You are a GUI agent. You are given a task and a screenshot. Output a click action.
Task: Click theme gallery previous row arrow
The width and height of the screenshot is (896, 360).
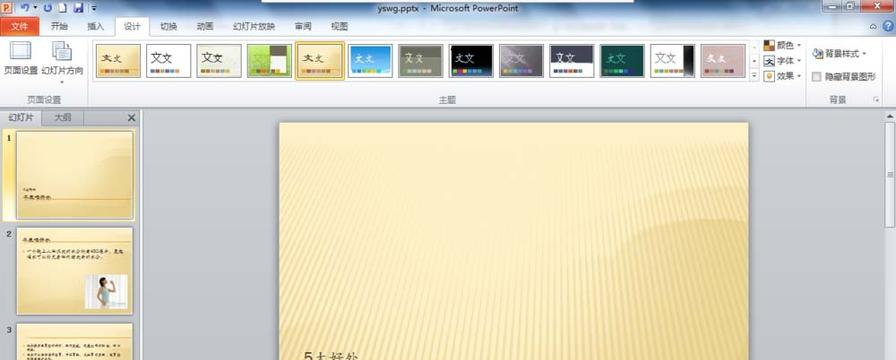tap(754, 46)
